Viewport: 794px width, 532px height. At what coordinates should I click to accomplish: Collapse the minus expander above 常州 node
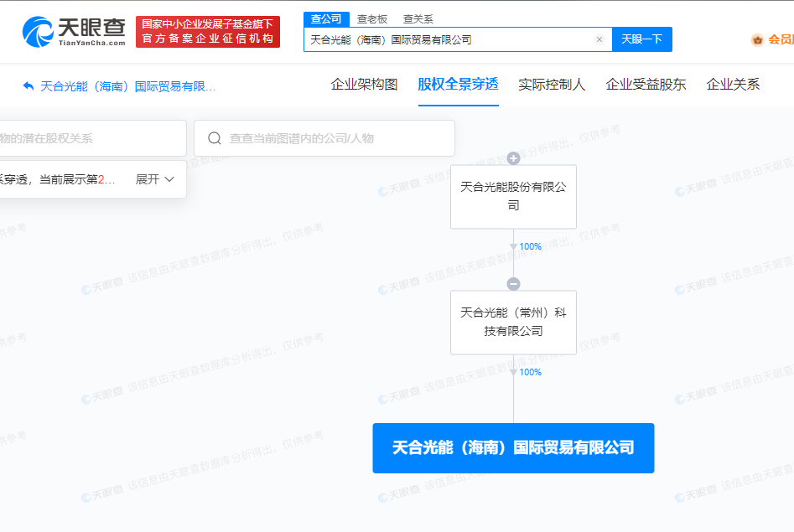[513, 284]
